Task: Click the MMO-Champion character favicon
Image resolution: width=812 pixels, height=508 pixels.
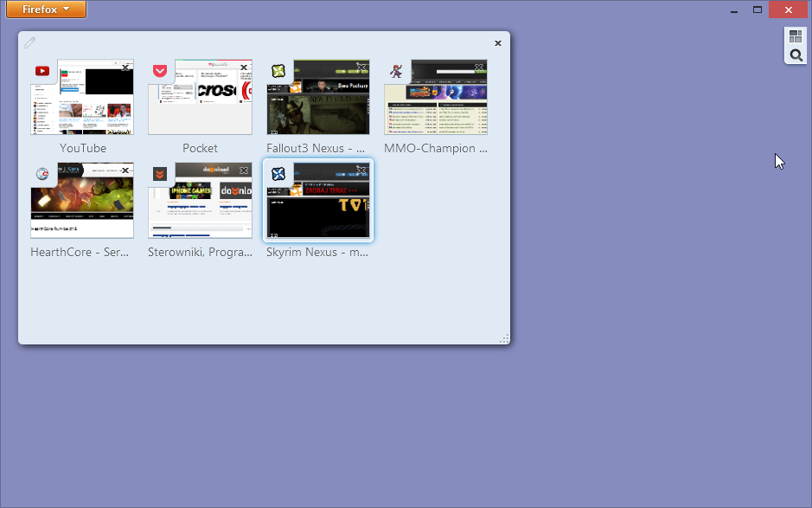Action: (x=396, y=71)
